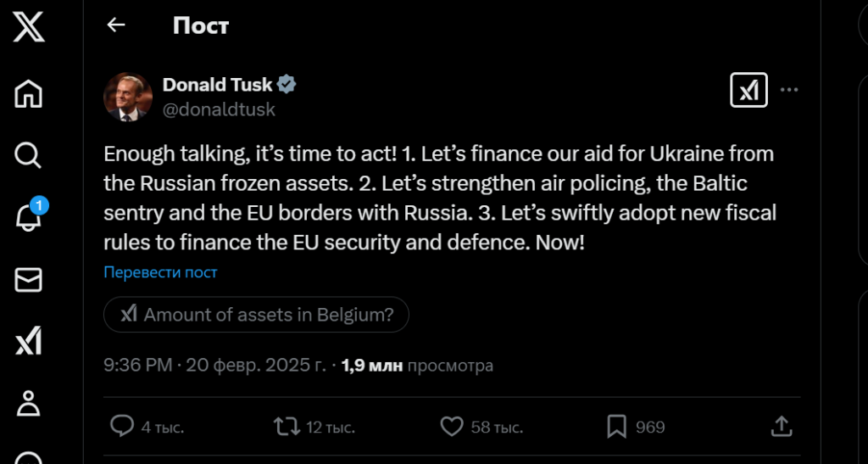This screenshot has width=868, height=464.
Task: Click 'Amount of assets in Belgium?' suggestion
Action: (256, 315)
